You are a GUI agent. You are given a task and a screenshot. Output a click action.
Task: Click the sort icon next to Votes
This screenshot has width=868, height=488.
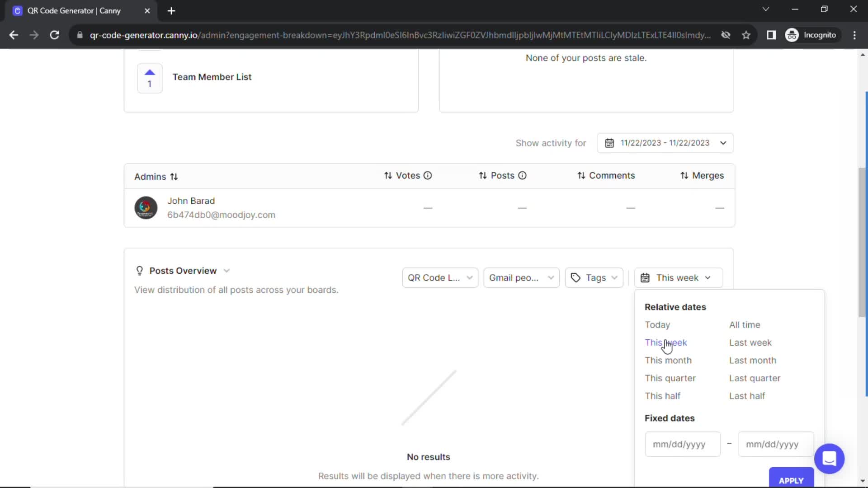[x=388, y=175]
